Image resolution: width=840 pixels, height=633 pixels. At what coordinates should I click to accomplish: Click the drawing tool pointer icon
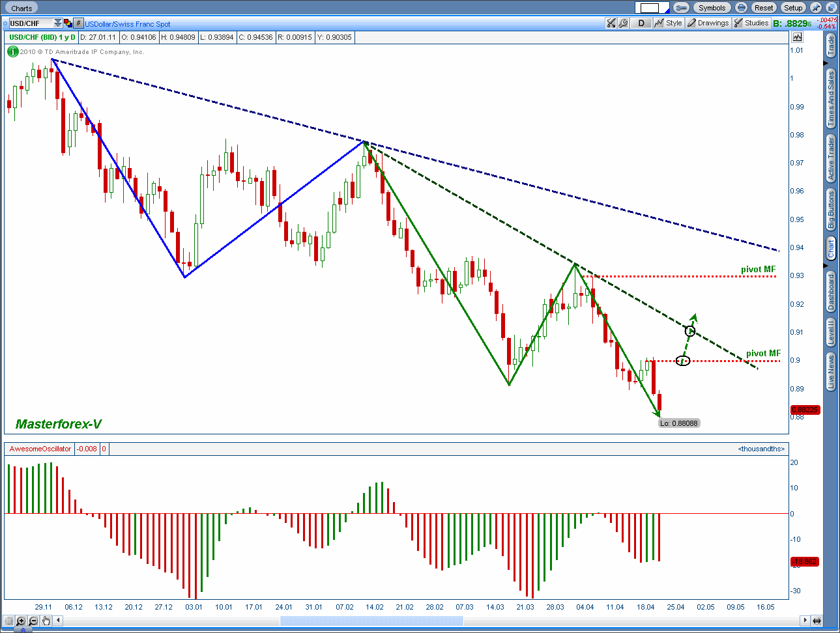click(611, 23)
